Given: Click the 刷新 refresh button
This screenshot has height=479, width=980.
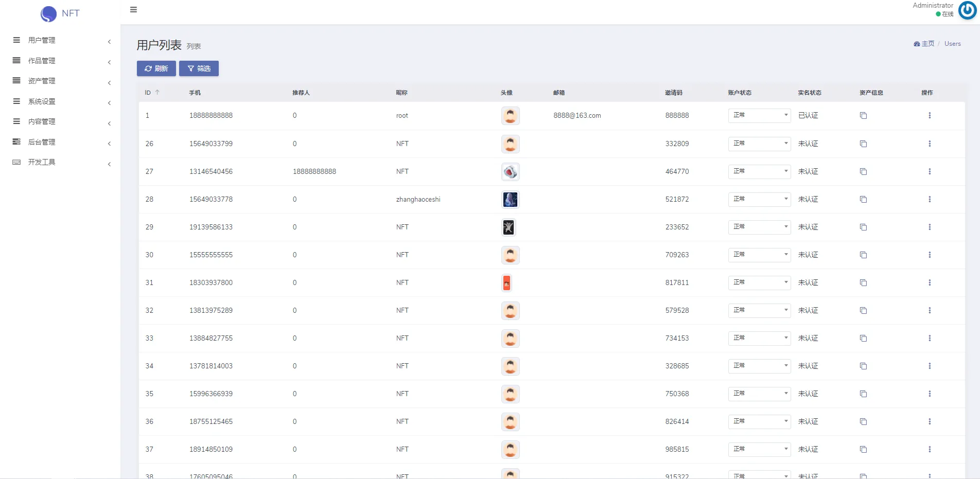Looking at the screenshot, I should click(x=156, y=68).
